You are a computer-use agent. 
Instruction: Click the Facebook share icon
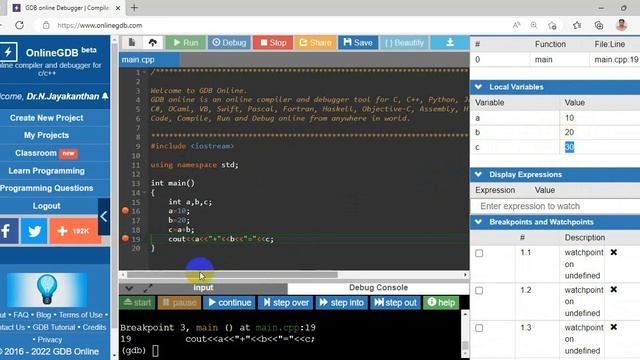point(8,231)
